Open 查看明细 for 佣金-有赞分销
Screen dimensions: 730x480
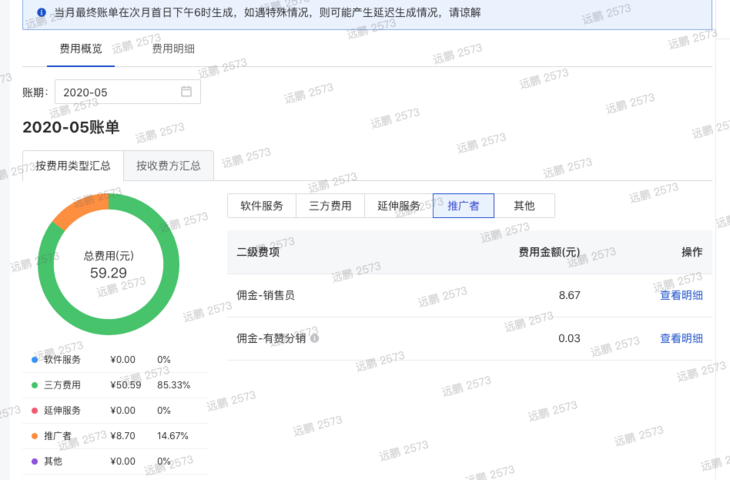(x=681, y=338)
